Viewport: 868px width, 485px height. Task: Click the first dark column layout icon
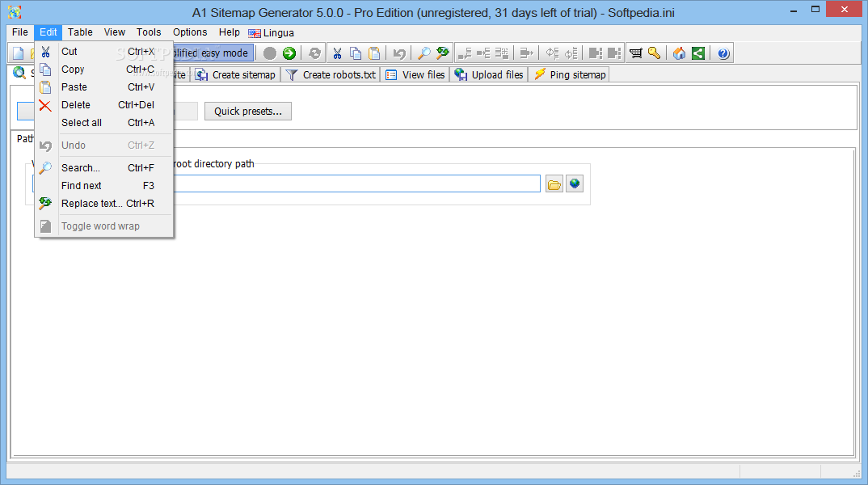point(595,53)
